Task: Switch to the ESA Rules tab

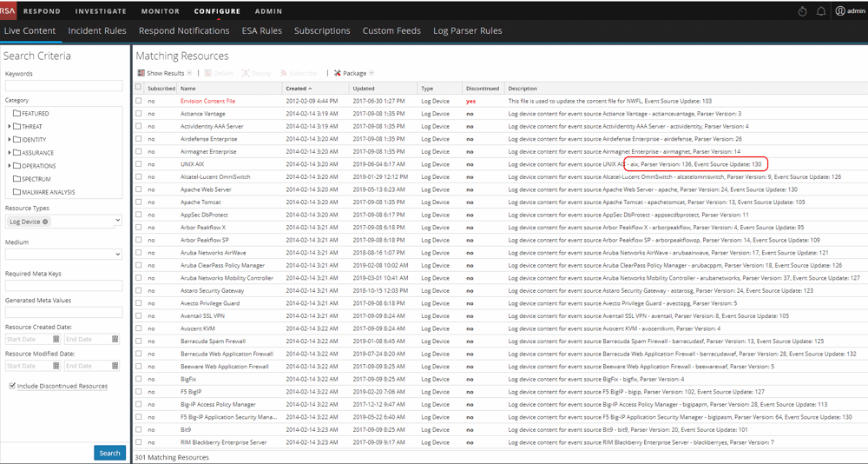Action: [x=261, y=30]
